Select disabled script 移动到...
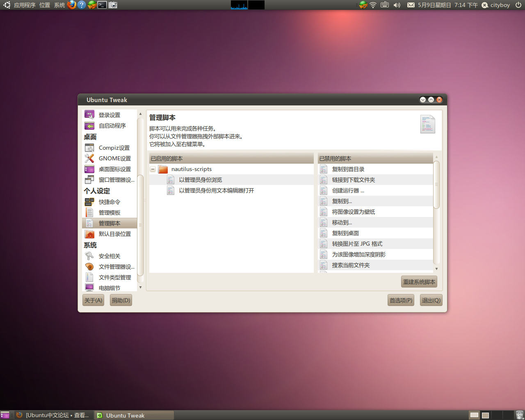Viewport: 525px width, 420px height. (x=375, y=222)
